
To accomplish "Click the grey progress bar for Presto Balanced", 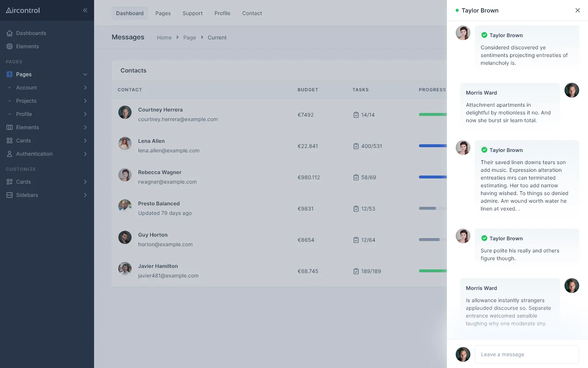I will point(427,208).
